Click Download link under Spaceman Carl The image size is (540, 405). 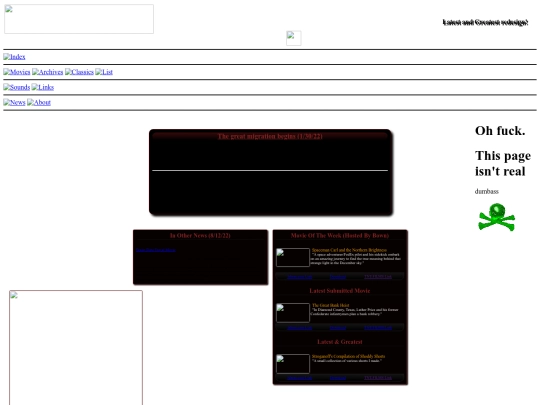pos(338,277)
